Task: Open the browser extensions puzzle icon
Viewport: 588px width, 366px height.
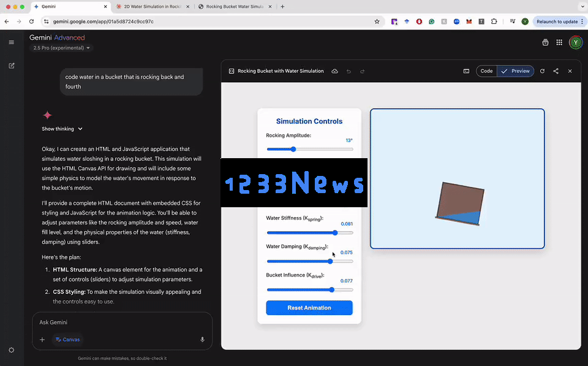Action: click(494, 21)
